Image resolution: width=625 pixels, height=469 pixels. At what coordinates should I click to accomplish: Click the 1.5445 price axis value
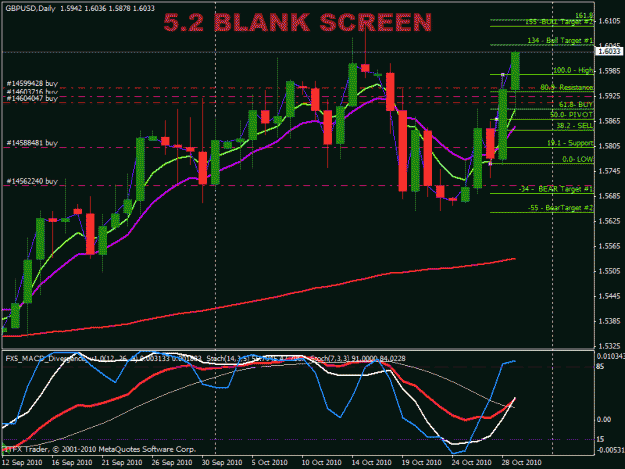tap(609, 296)
